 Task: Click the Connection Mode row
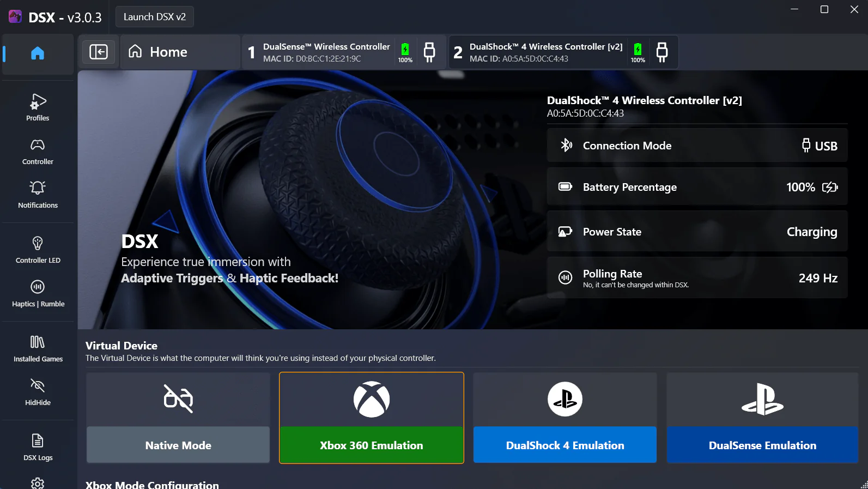tap(697, 146)
